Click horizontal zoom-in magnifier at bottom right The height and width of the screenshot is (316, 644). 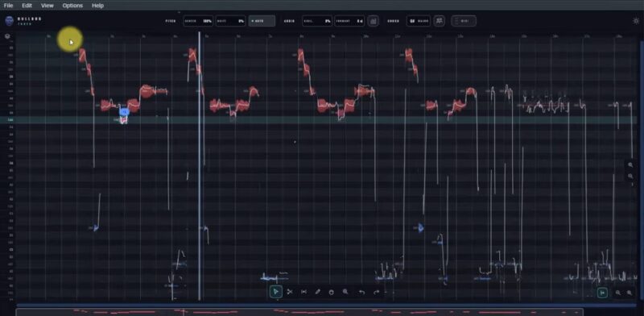coord(630,293)
